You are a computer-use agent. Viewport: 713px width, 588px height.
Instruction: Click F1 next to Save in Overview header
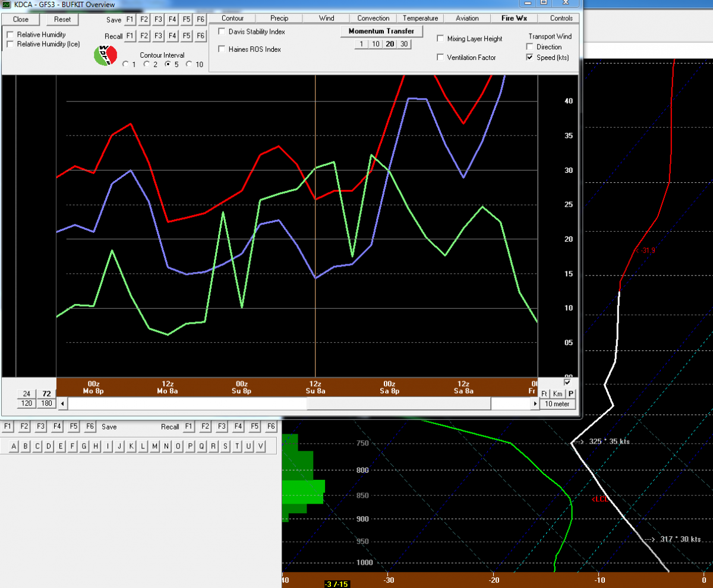pos(130,20)
